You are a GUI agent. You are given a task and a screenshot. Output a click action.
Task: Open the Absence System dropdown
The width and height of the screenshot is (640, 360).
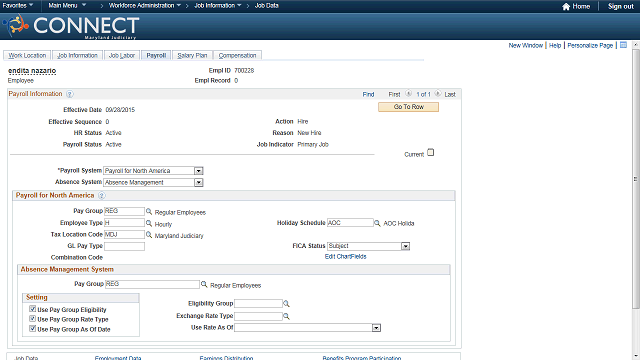pyautogui.click(x=198, y=182)
